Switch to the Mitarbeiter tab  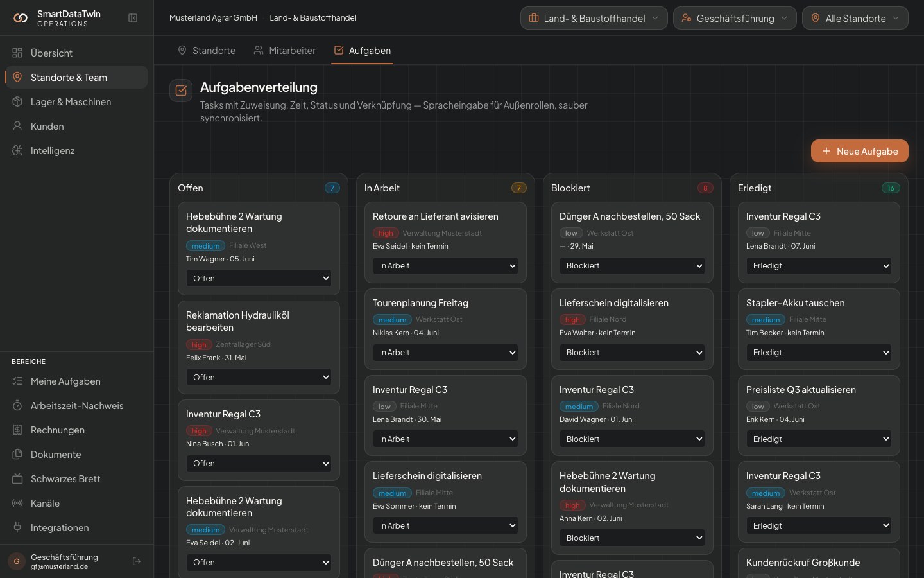click(285, 50)
